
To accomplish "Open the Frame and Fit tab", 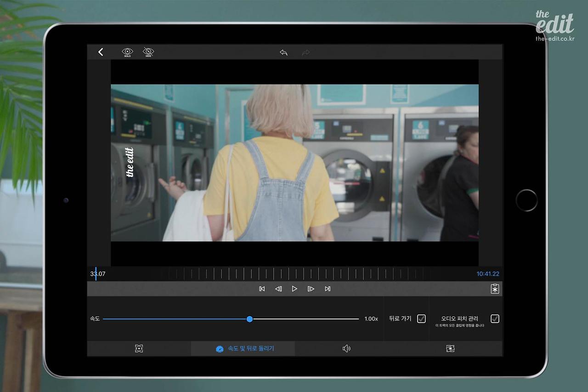I will point(139,348).
